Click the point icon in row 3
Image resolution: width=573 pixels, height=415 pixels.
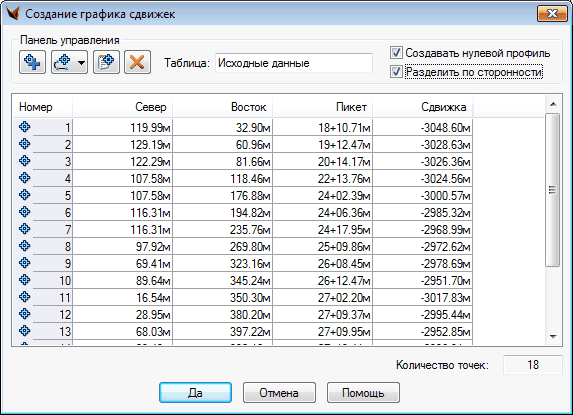(24, 161)
